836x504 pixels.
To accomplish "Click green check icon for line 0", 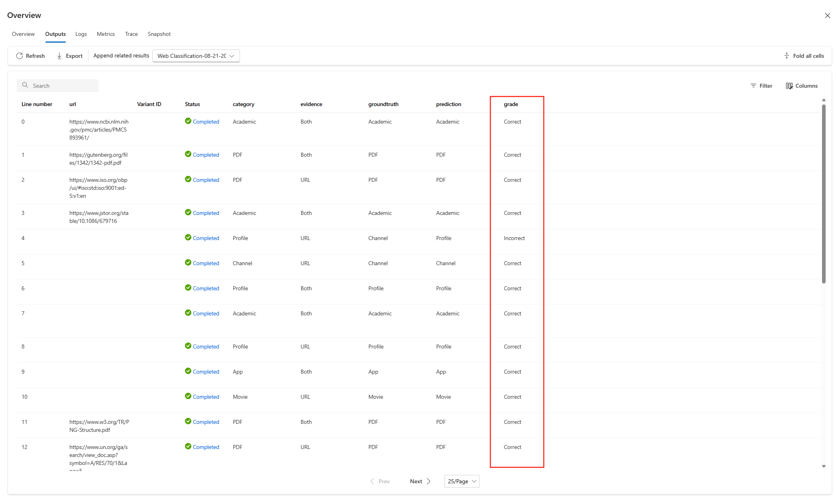I will [188, 121].
